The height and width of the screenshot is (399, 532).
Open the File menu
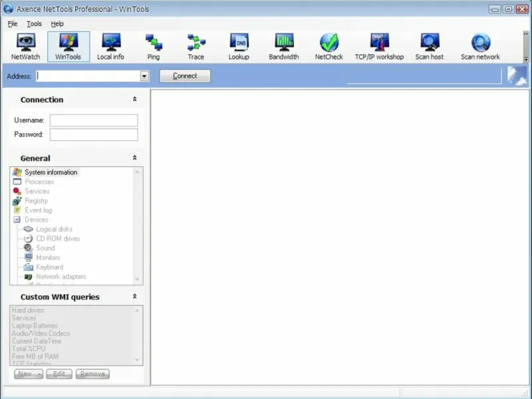(13, 24)
